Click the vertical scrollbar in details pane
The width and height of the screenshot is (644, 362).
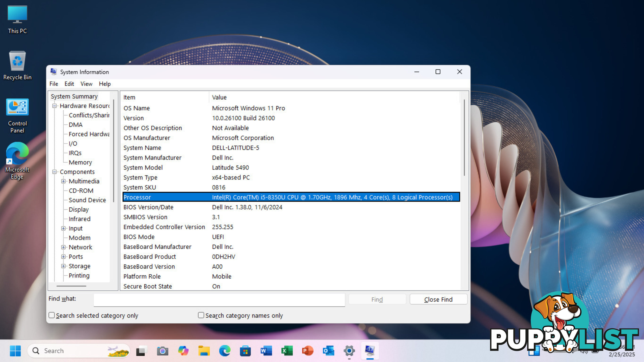click(x=464, y=137)
